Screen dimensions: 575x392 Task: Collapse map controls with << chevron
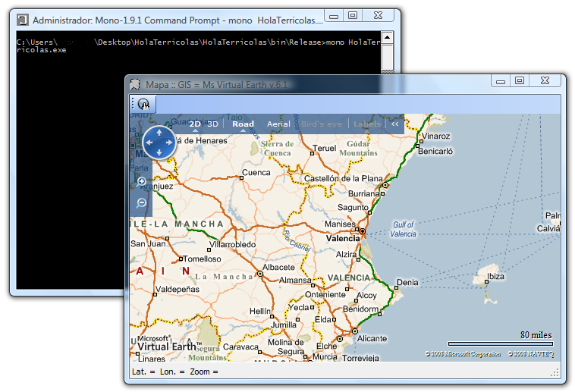point(394,124)
